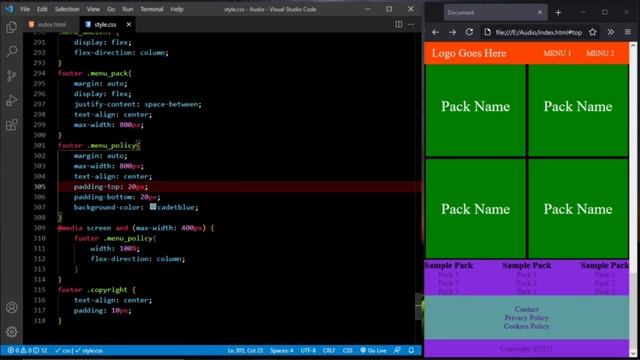This screenshot has width=640, height=360.
Task: Open the Search view in activity bar
Action: [11, 51]
